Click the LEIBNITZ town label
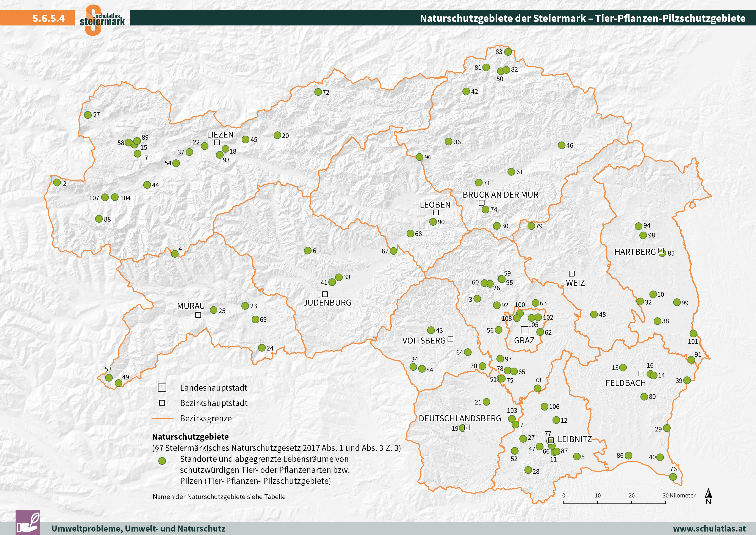756x535 pixels. [574, 439]
